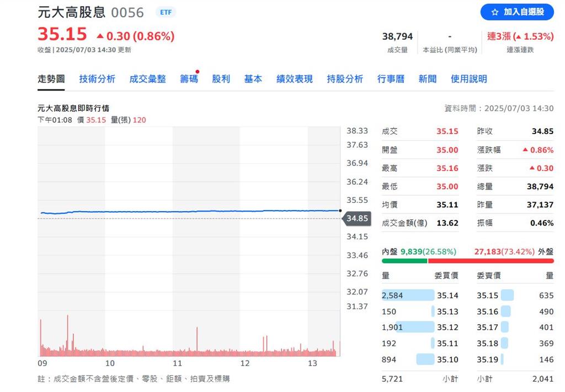Click the 元大高股息即時行情 chart heading
The height and width of the screenshot is (392, 565).
[x=73, y=109]
